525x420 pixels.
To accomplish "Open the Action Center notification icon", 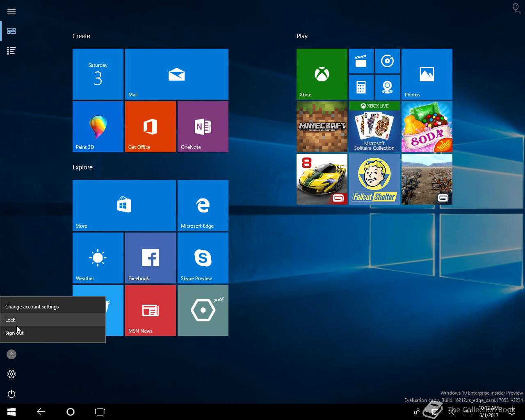I will (512, 412).
